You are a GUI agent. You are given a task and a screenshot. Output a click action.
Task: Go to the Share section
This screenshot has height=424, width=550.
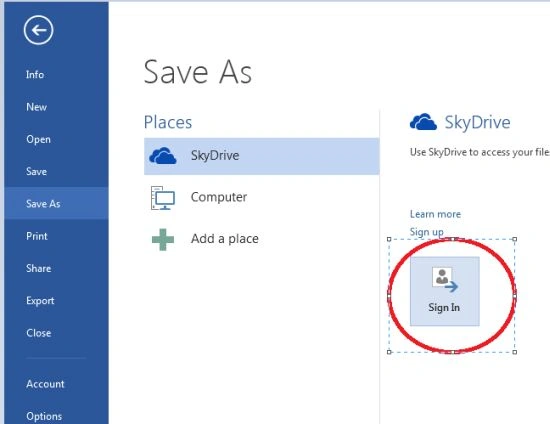(39, 268)
